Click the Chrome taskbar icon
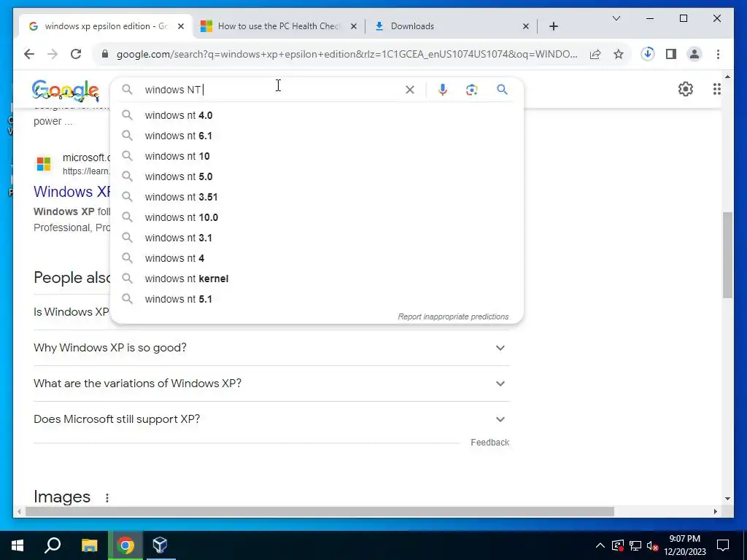 point(125,545)
